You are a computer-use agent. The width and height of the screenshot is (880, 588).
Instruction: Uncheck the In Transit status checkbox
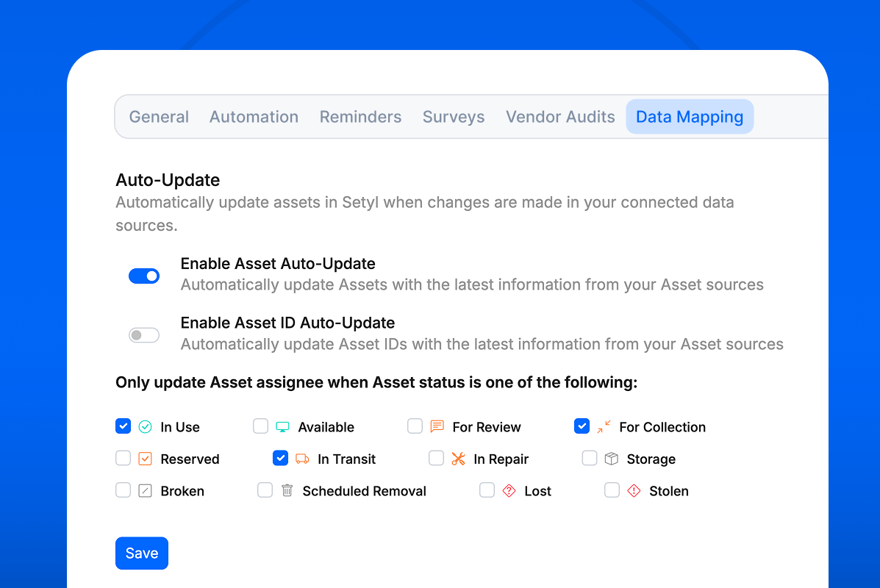pos(280,458)
